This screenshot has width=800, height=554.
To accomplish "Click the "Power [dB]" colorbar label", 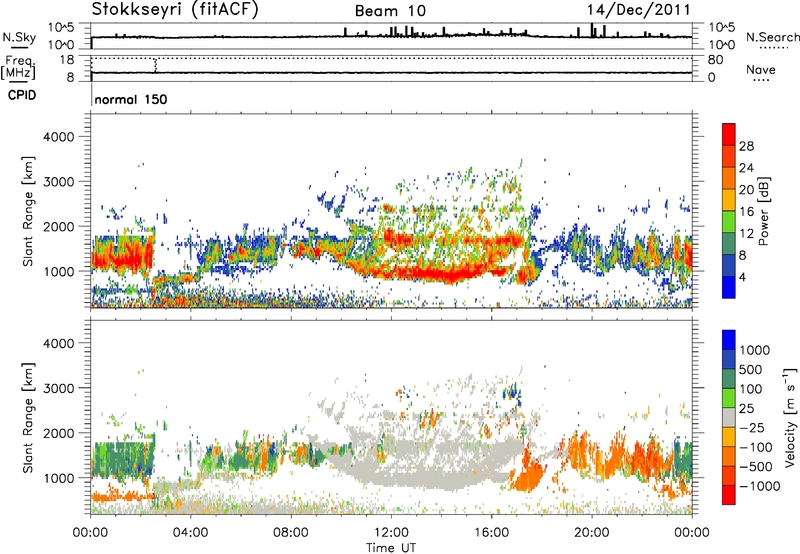I will [763, 211].
